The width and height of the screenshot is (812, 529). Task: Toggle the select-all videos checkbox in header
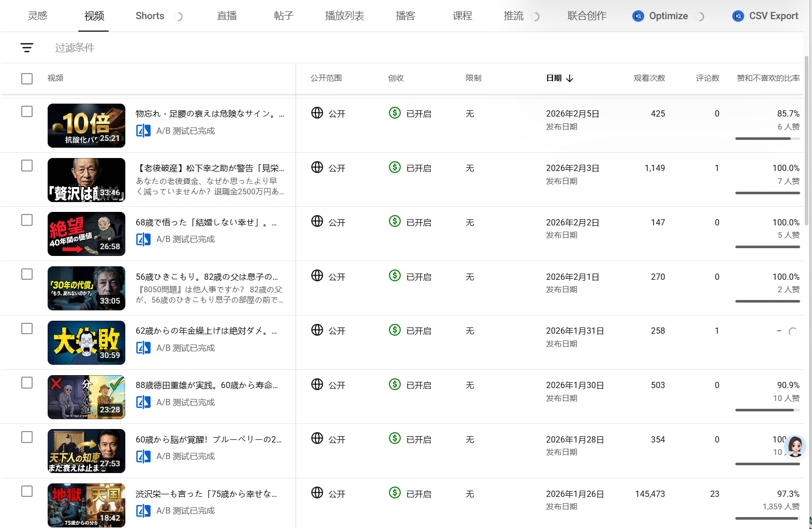click(x=27, y=78)
